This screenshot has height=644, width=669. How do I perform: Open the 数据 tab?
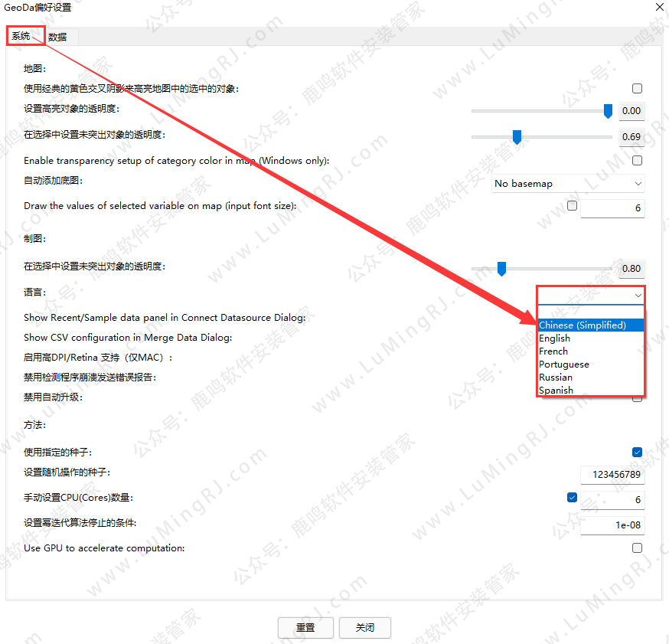coord(57,37)
